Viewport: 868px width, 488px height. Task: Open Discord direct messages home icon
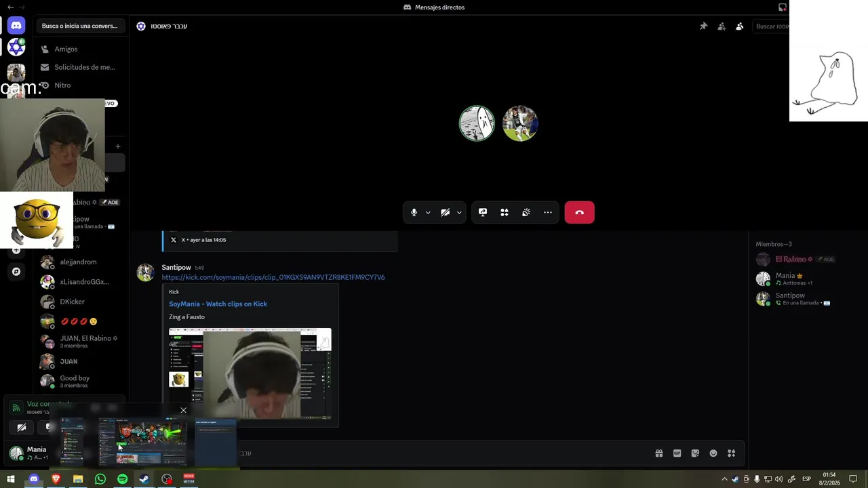pyautogui.click(x=16, y=25)
